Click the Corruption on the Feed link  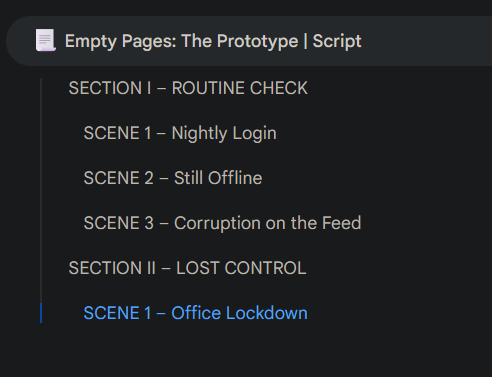click(x=268, y=223)
